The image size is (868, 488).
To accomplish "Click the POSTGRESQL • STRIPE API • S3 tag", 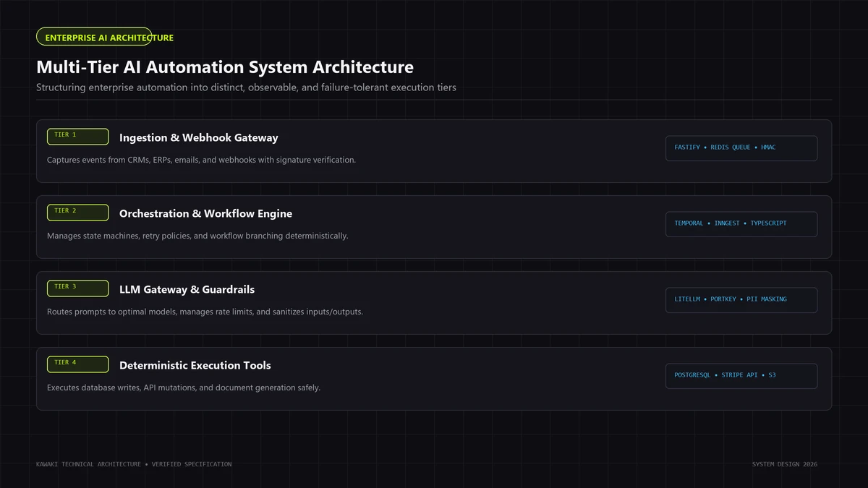I will (741, 376).
